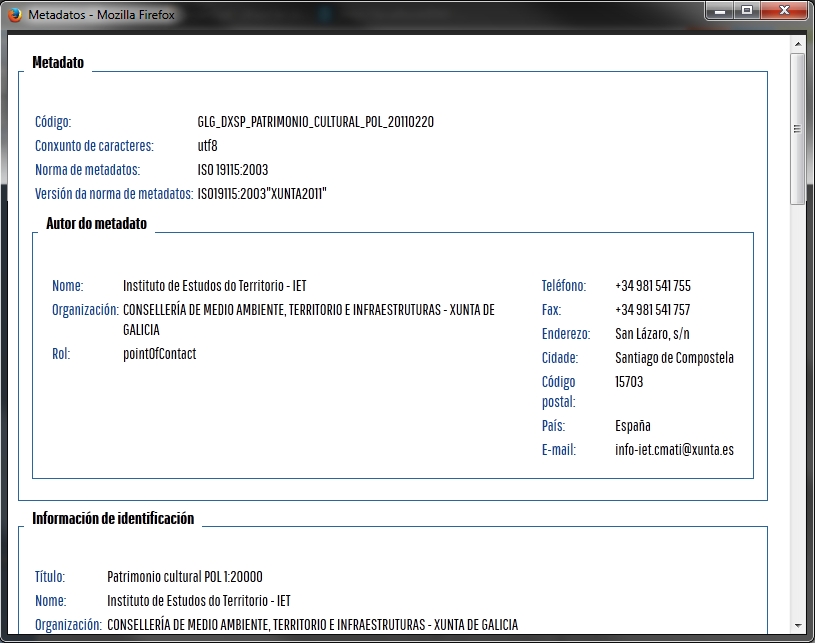Click the ISO19115:2003"XUNTA2011" version value
The image size is (815, 643).
click(x=262, y=193)
